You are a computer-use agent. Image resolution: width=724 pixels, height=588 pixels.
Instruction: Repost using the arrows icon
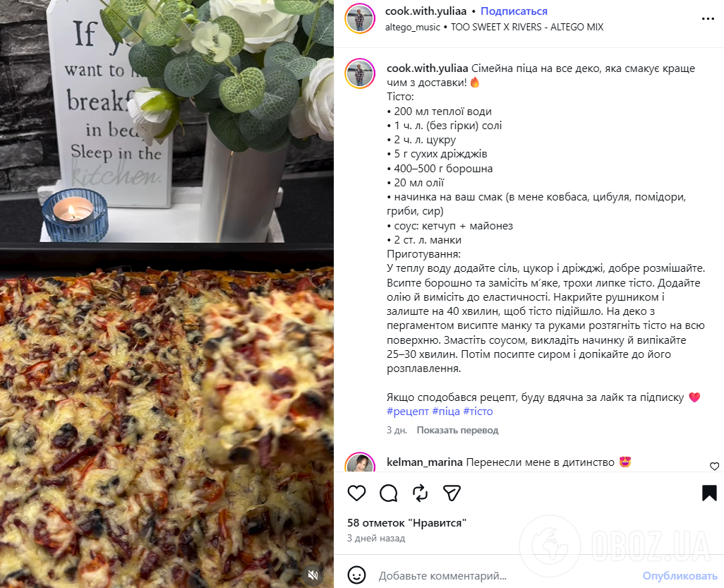tap(420, 493)
